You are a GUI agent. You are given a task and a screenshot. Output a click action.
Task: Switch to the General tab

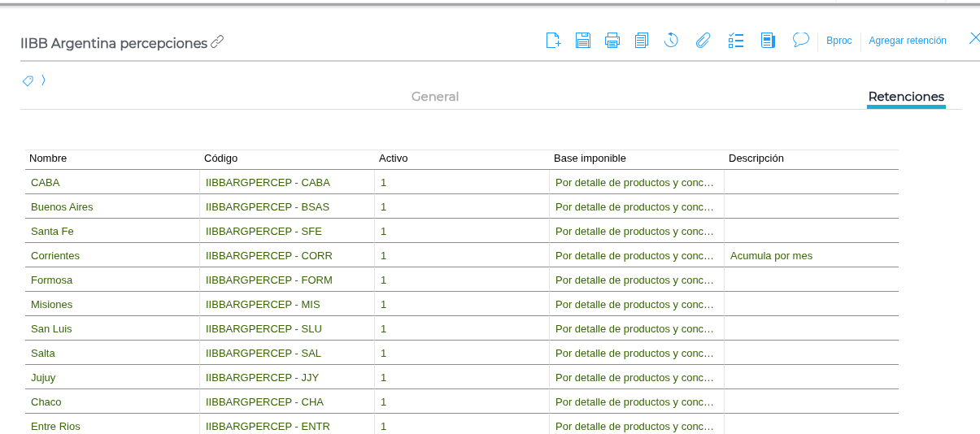[x=434, y=97]
